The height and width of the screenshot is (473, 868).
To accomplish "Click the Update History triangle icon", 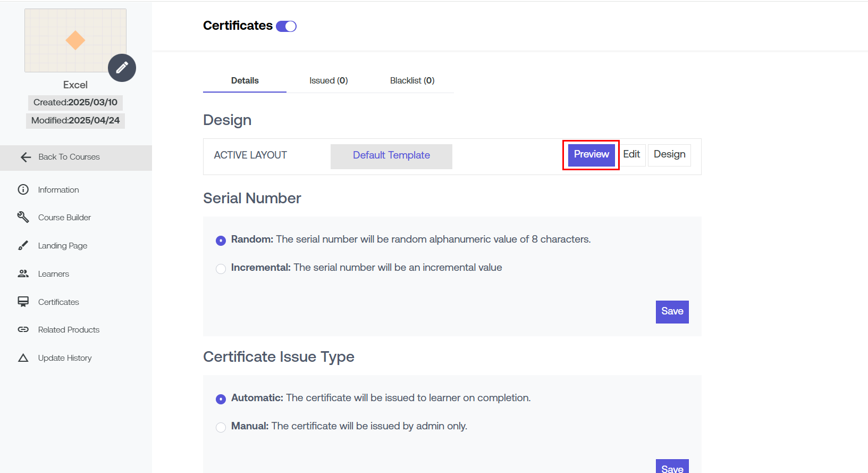I will point(23,358).
